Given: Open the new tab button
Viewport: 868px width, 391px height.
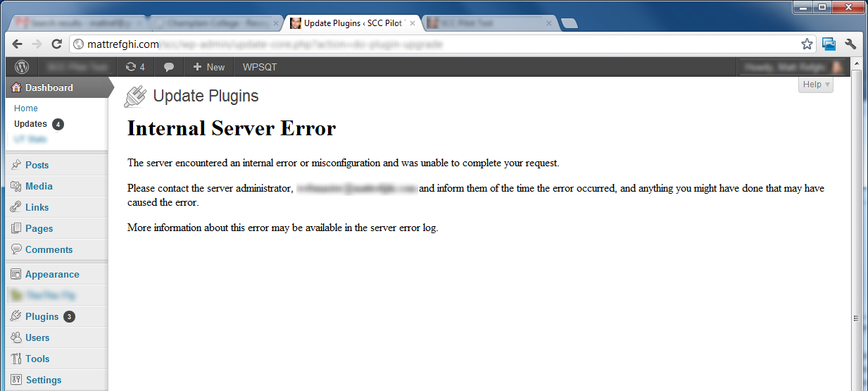Looking at the screenshot, I should pyautogui.click(x=569, y=23).
